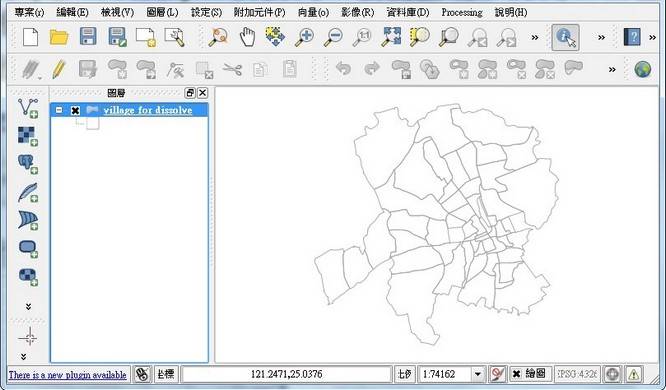The width and height of the screenshot is (666, 390).
Task: Open Current Edits dropdown with pencils icon
Action: (31, 69)
